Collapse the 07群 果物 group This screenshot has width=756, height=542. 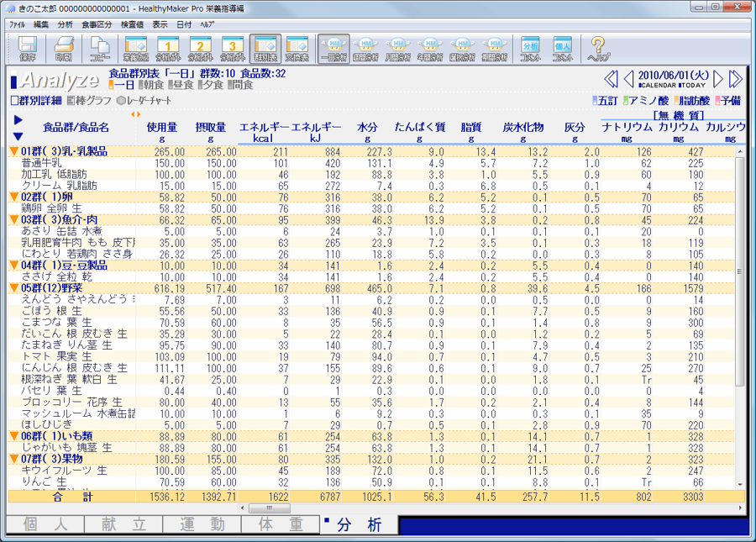[14, 459]
